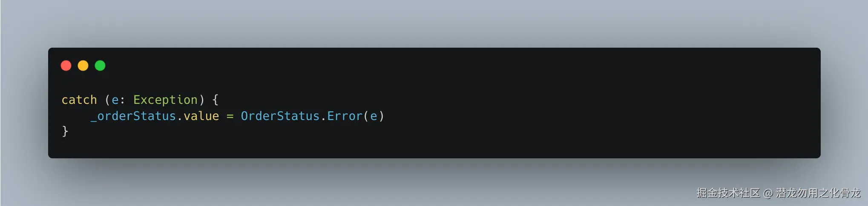Click the red close dot
Screen dimensions: 868x206
[x=66, y=66]
